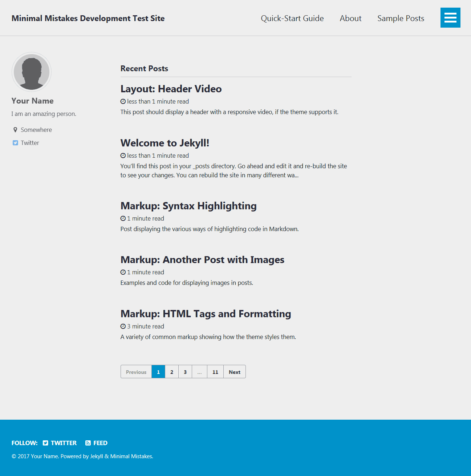This screenshot has width=471, height=476.
Task: Open Sample Posts from the navigation
Action: 401,18
